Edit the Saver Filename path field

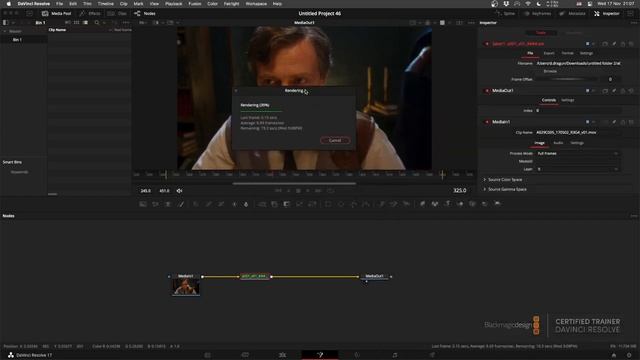578,63
